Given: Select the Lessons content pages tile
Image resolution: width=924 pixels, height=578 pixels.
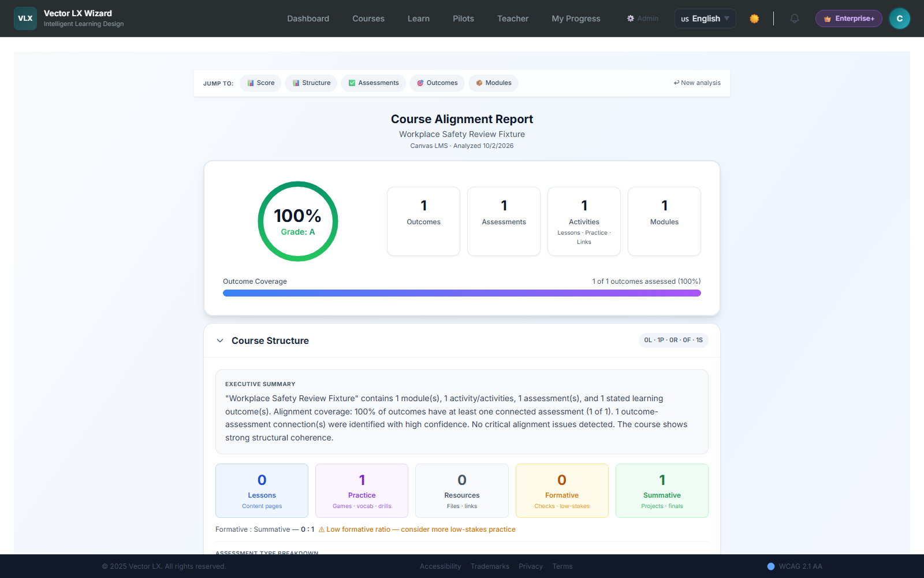Looking at the screenshot, I should [262, 491].
